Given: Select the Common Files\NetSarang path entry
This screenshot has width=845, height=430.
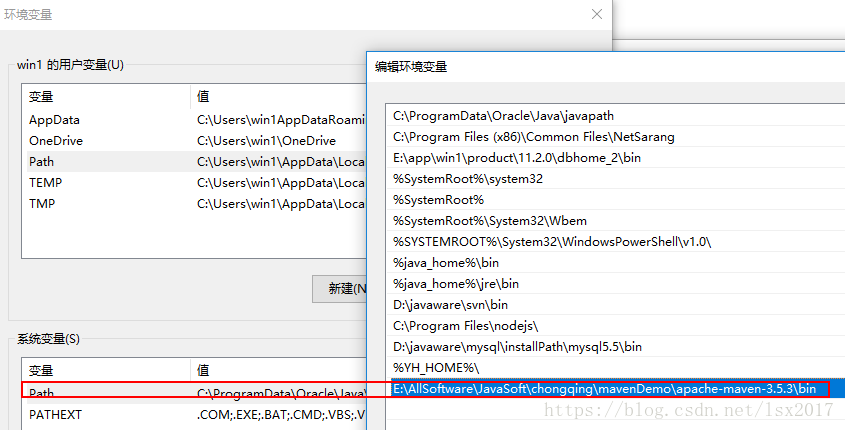Looking at the screenshot, I should click(615, 137).
